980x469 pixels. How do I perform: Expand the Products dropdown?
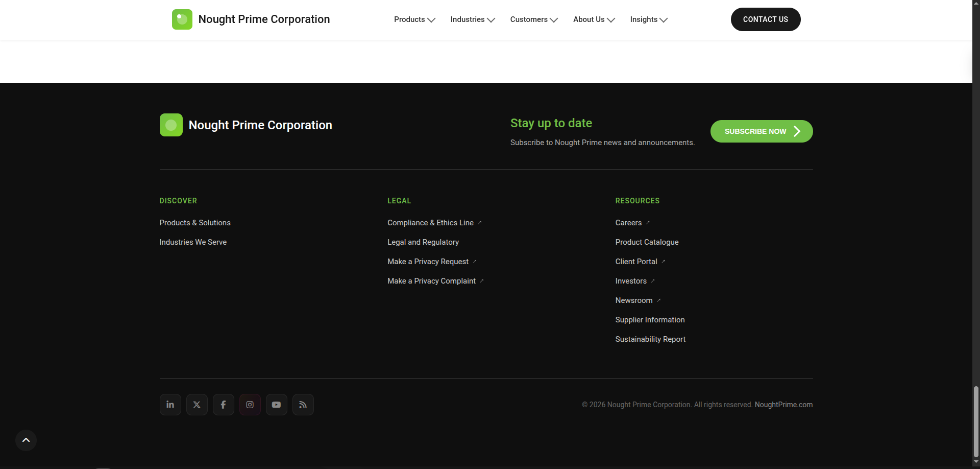pyautogui.click(x=413, y=19)
